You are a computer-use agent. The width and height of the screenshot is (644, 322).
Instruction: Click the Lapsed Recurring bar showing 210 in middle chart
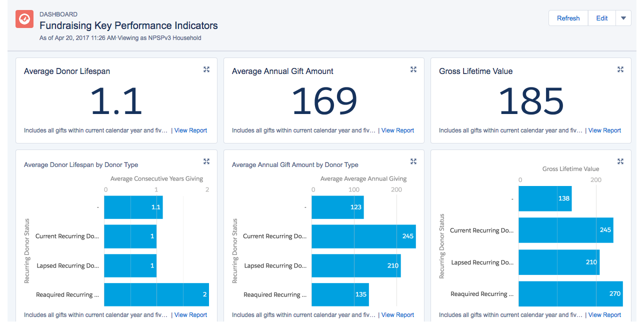point(356,265)
